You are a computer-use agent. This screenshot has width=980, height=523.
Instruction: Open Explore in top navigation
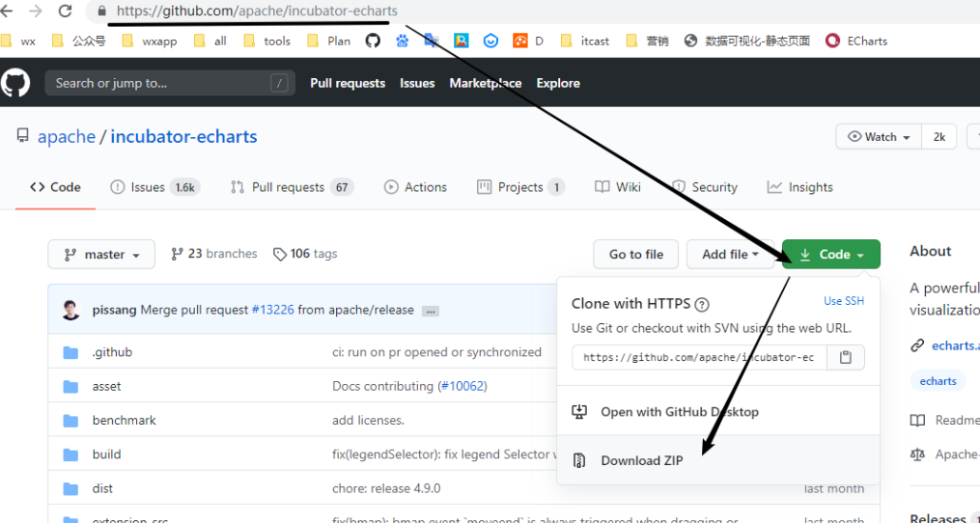coord(558,83)
